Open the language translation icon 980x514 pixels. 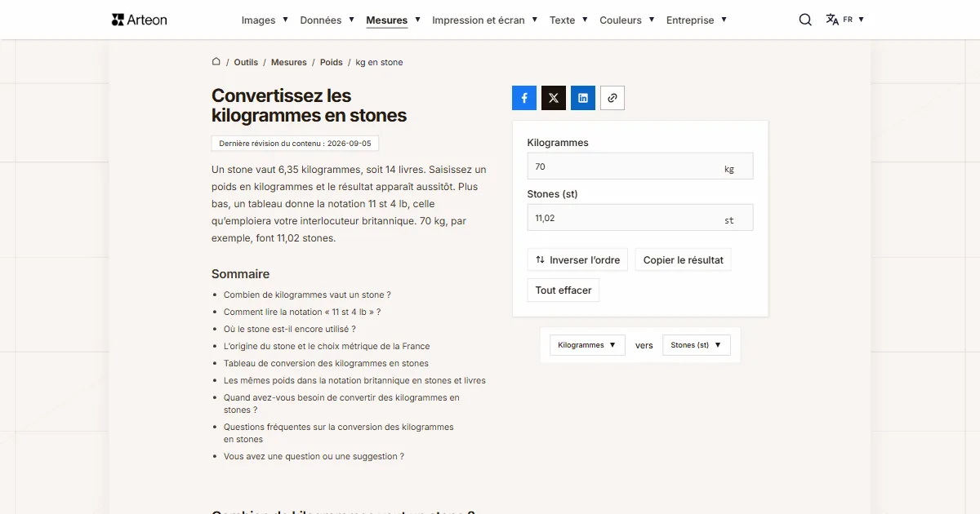pos(832,20)
